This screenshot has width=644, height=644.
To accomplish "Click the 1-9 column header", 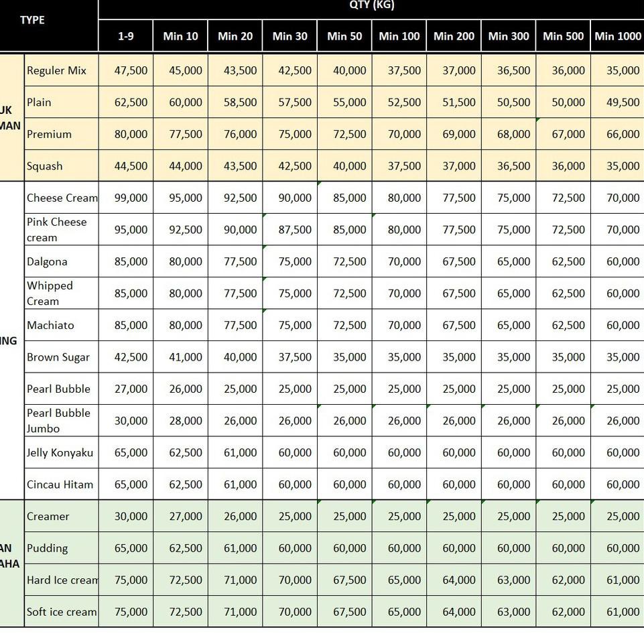I will pyautogui.click(x=126, y=36).
